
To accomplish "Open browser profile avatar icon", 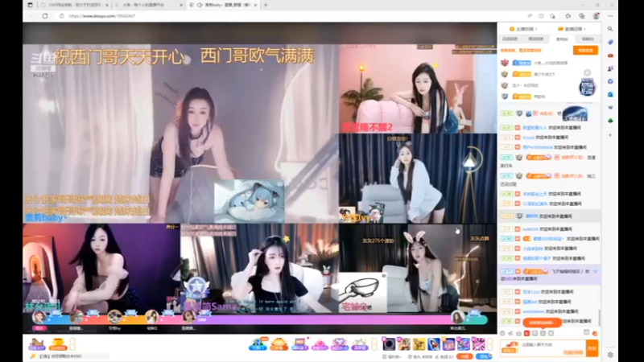I will [596, 16].
